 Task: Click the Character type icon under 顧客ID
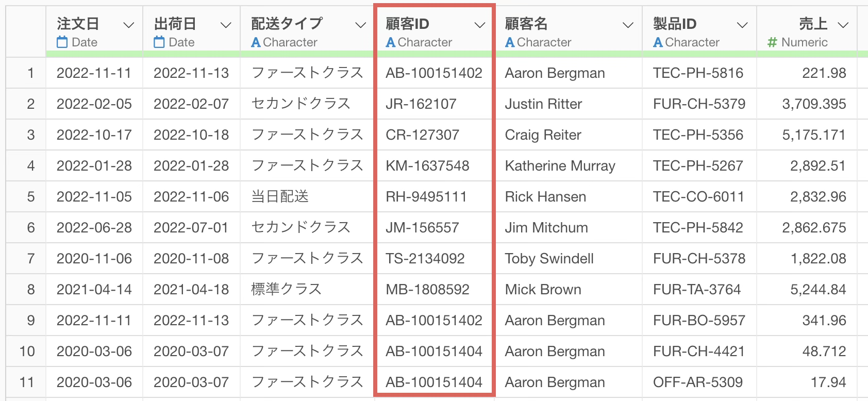pyautogui.click(x=391, y=42)
